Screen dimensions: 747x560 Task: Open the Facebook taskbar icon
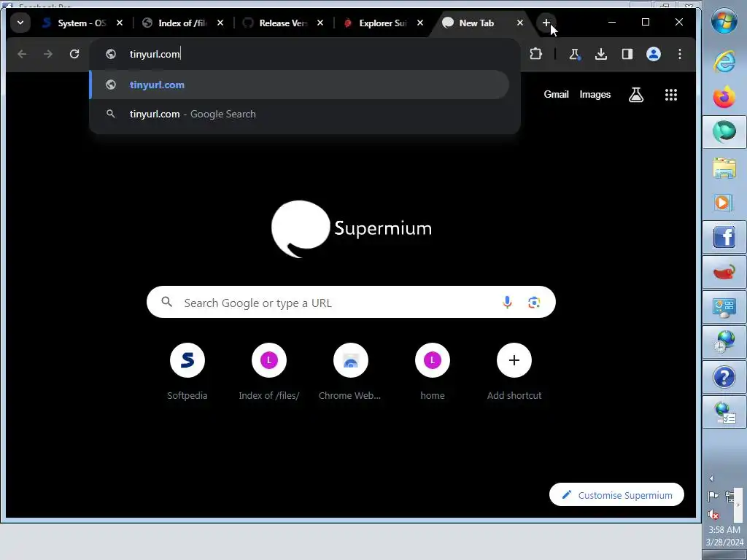[x=724, y=237]
